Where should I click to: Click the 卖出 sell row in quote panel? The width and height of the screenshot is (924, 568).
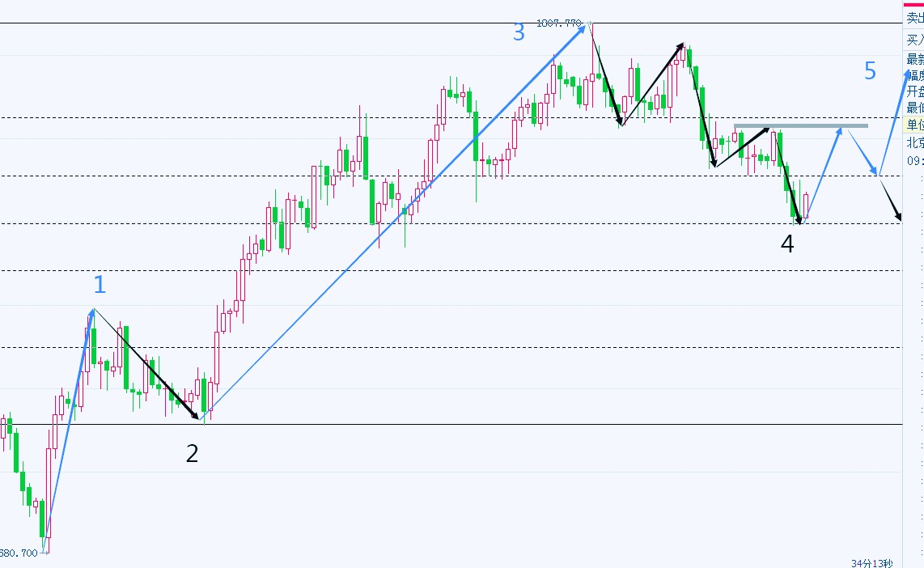click(914, 19)
